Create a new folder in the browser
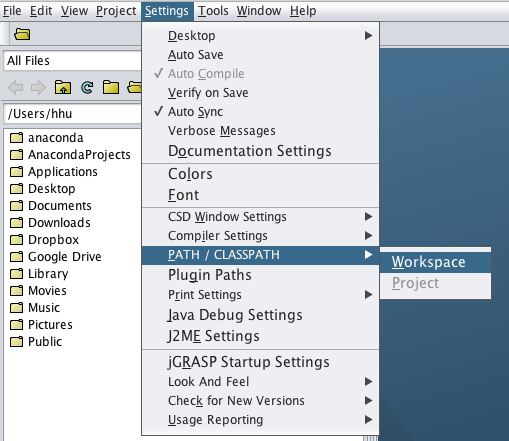The width and height of the screenshot is (509, 441). [x=111, y=88]
